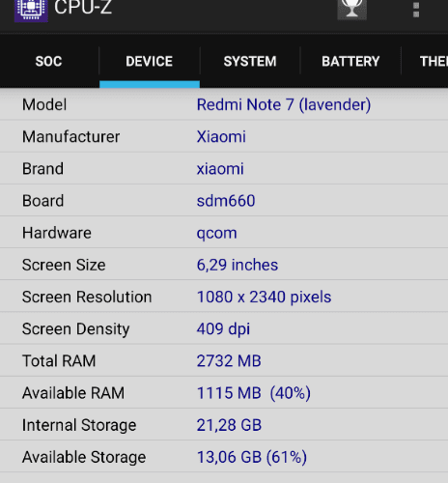Open the three-dot overflow menu
Image resolution: width=448 pixels, height=483 pixels.
tap(416, 10)
